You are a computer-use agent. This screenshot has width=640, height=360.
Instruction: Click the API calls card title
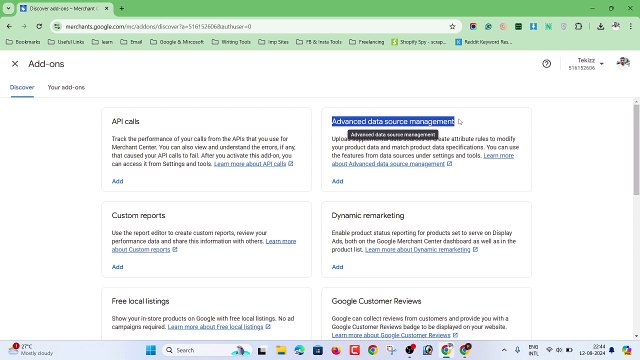tap(125, 122)
